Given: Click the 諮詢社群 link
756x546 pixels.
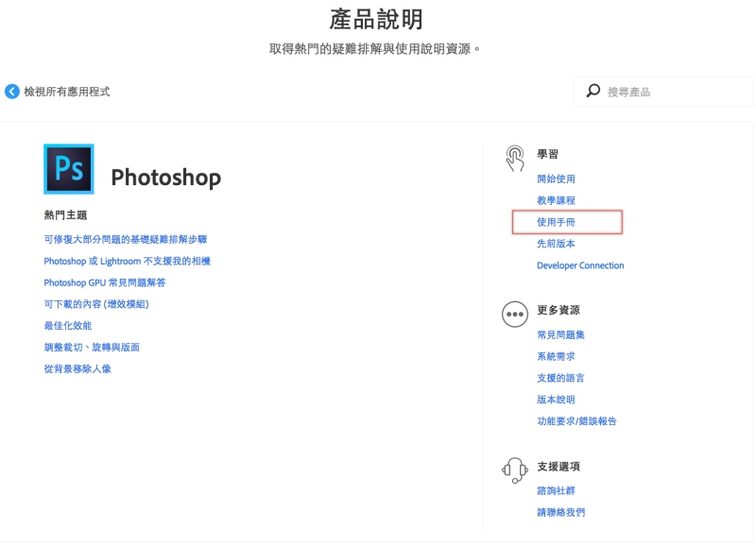Looking at the screenshot, I should [556, 490].
